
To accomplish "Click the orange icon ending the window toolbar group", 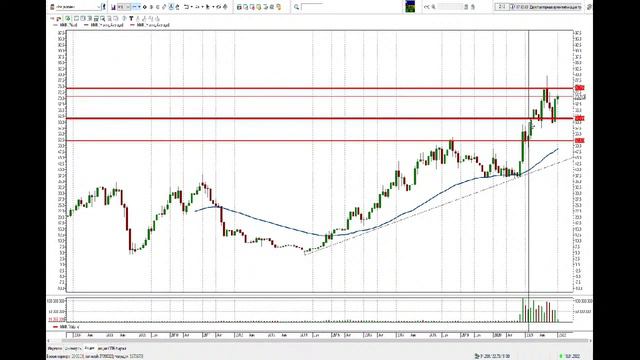I will (x=279, y=7).
